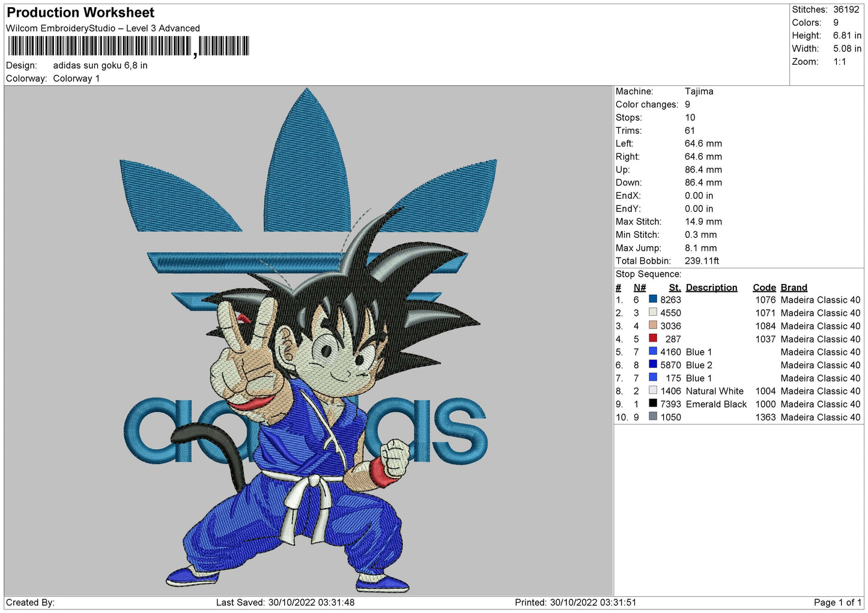868x613 pixels.
Task: Click the color swatch for stop 1 (8263 stitches)
Action: click(x=653, y=299)
